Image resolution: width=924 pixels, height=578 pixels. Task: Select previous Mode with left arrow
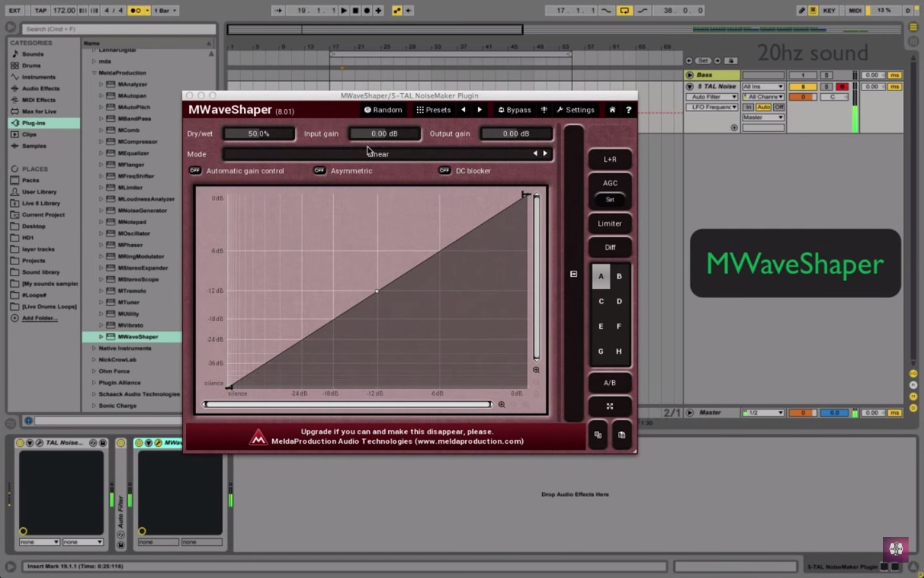pos(535,153)
